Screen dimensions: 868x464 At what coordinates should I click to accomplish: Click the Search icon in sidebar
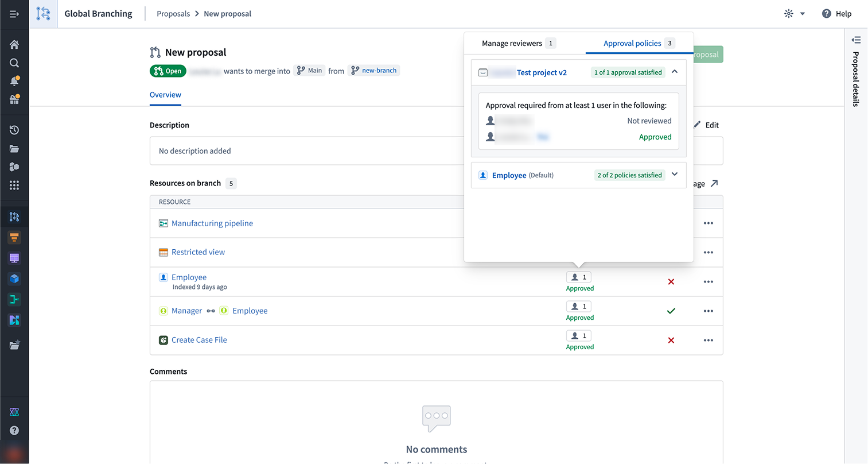pos(14,63)
